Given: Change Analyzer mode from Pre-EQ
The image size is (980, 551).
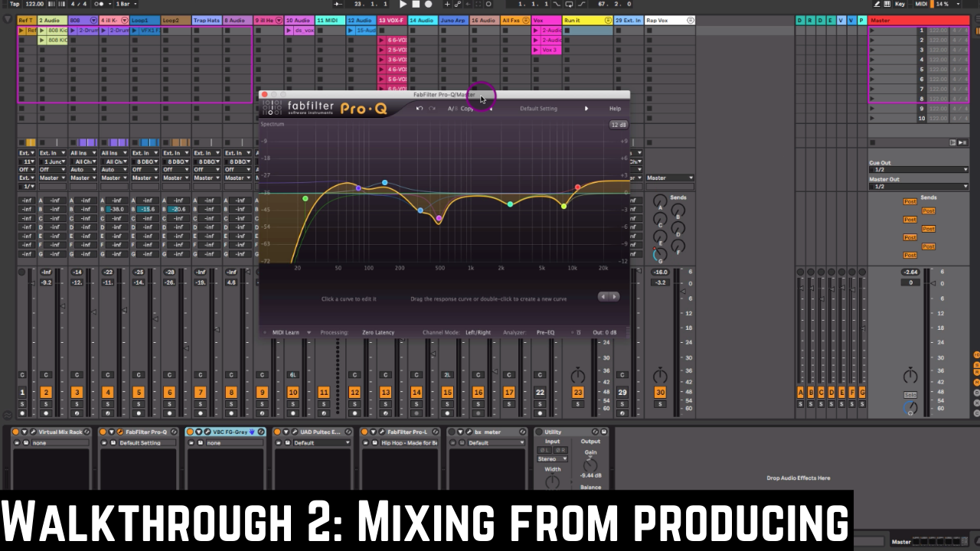Looking at the screenshot, I should [x=545, y=332].
